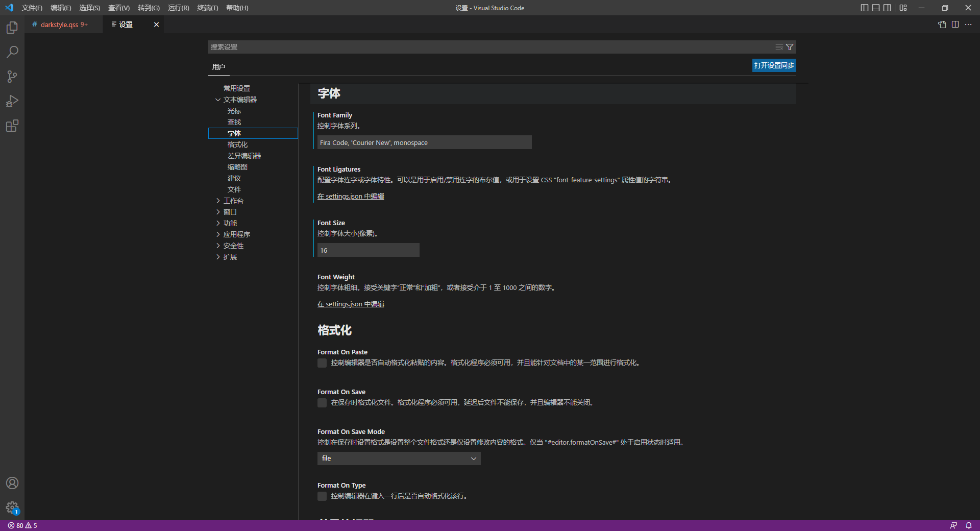
Task: Show errors and warnings in status bar
Action: [22, 525]
